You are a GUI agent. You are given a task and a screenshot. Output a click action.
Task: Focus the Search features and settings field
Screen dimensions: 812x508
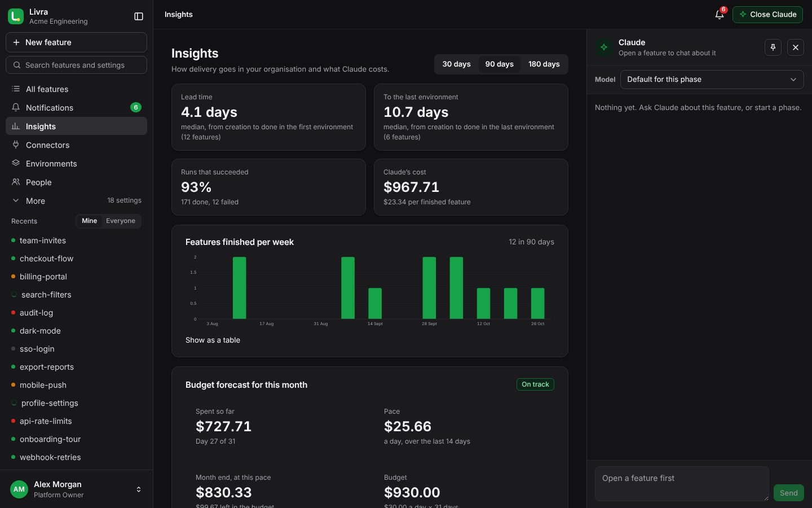click(76, 65)
